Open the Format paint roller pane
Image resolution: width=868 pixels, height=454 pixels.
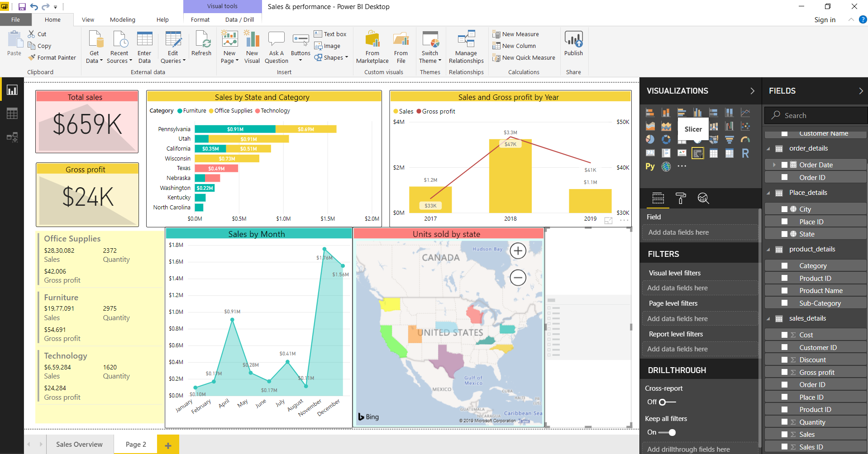click(x=681, y=198)
